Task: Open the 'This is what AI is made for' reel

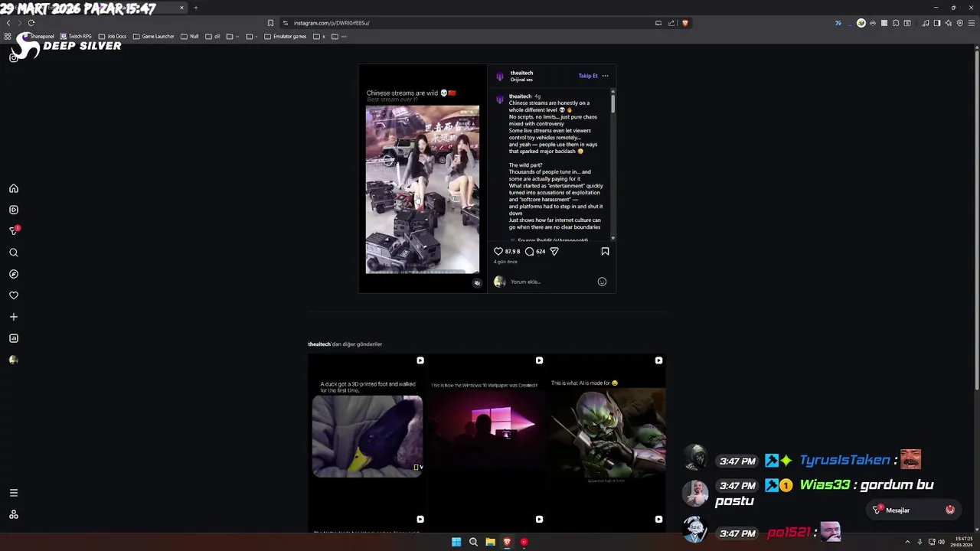Action: click(x=606, y=432)
